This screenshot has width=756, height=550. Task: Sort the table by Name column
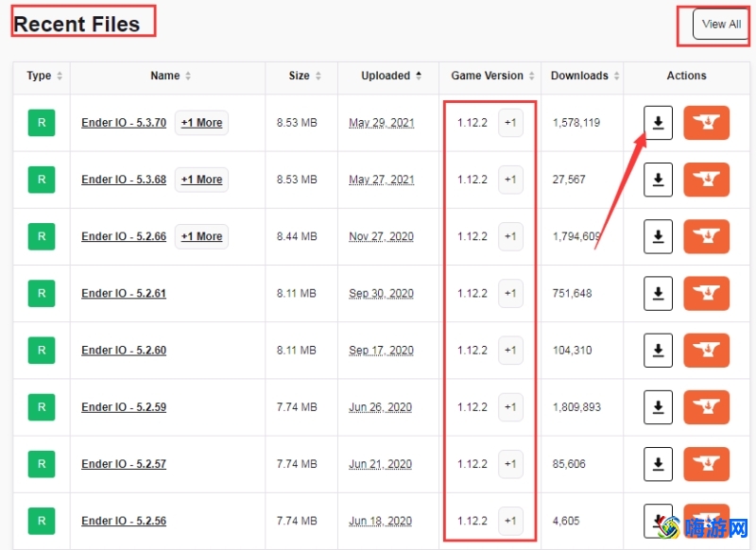point(170,76)
